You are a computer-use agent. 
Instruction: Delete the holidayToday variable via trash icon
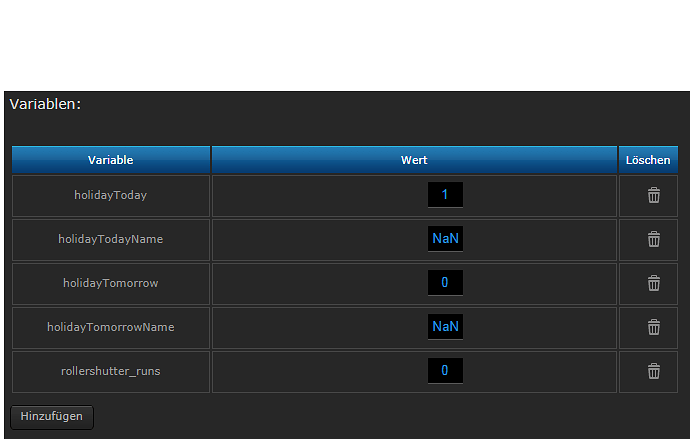653,195
